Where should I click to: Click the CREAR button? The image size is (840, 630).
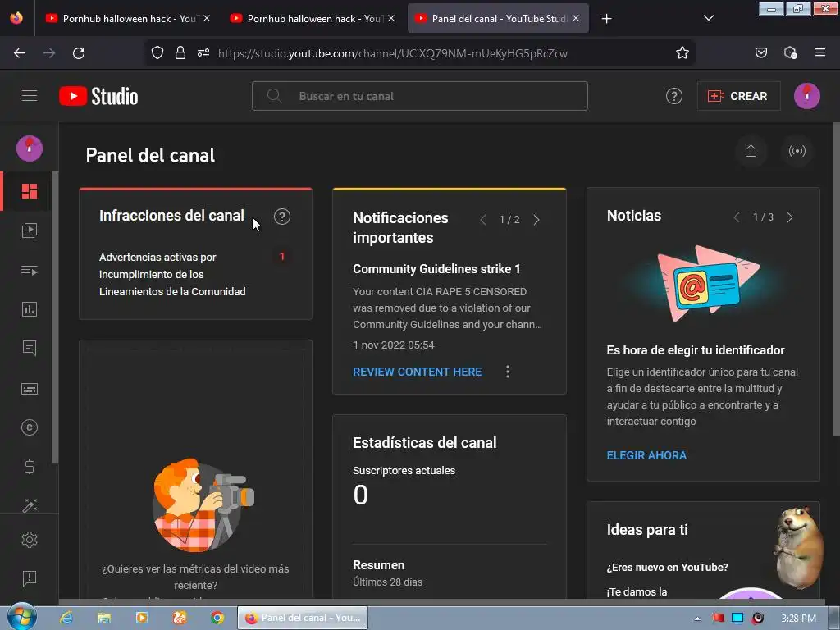click(738, 97)
